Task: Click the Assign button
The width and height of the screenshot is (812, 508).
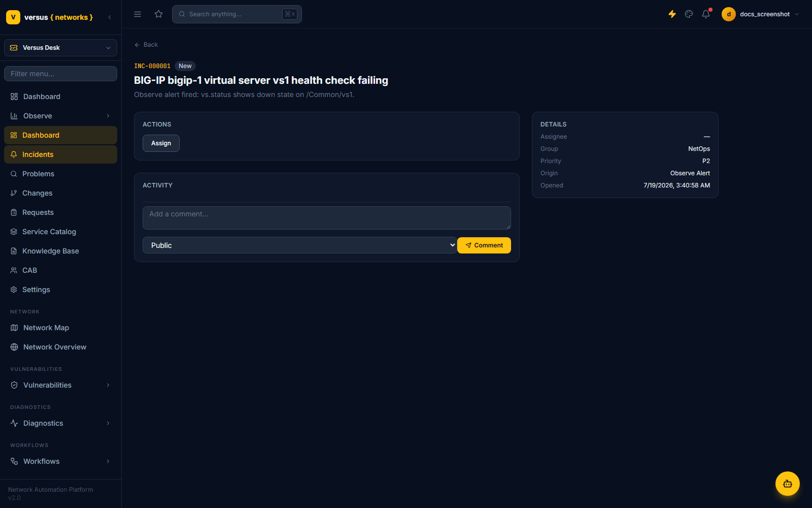Action: pos(161,143)
